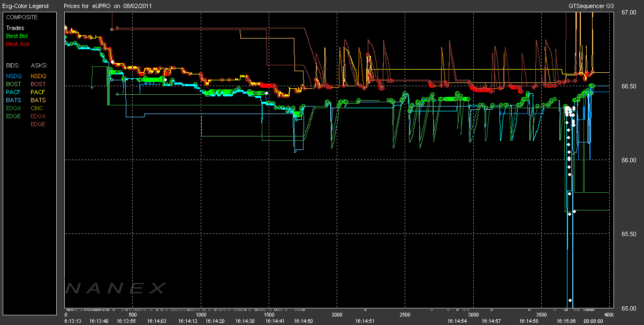Click the QTSequencer G3 label

pyautogui.click(x=591, y=6)
